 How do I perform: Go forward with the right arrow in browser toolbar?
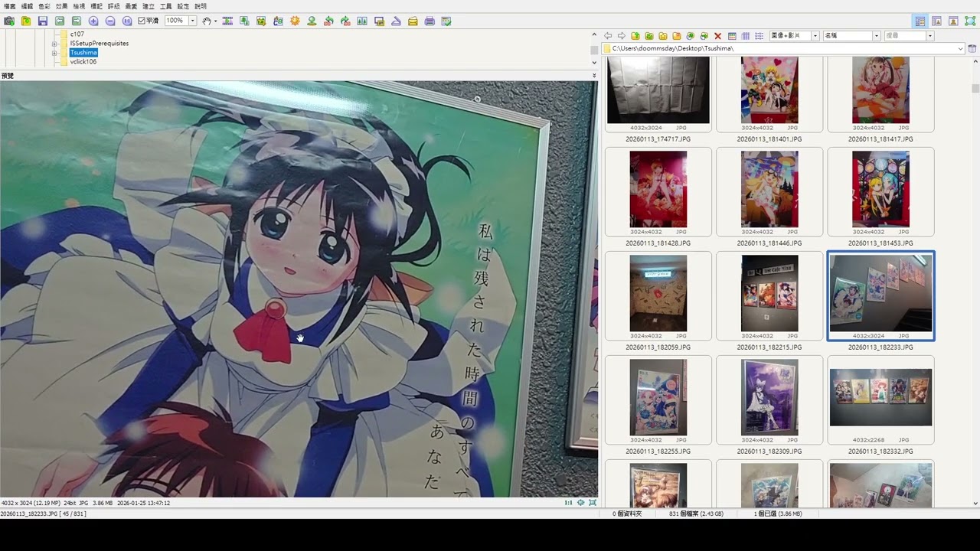tap(621, 36)
